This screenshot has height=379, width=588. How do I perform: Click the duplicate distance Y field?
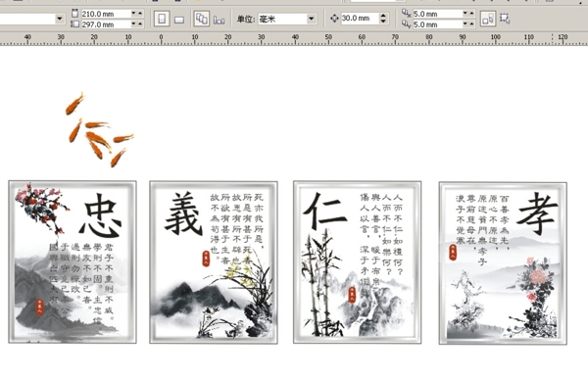pyautogui.click(x=437, y=24)
